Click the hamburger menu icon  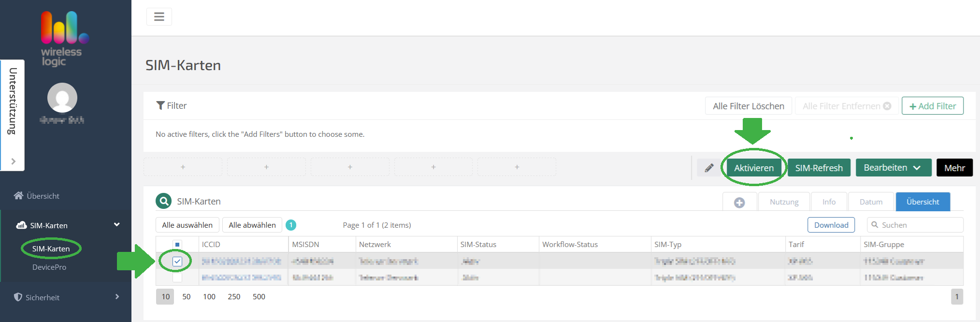(x=159, y=17)
